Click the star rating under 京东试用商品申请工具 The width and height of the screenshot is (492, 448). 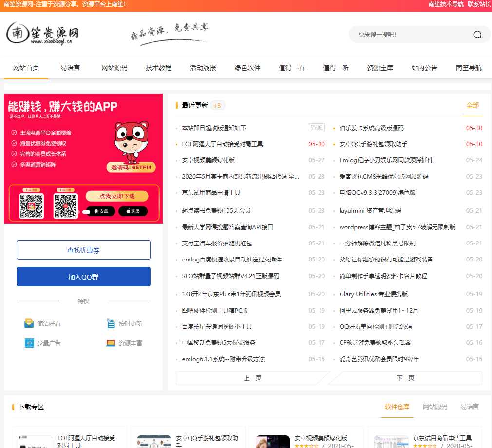click(426, 445)
